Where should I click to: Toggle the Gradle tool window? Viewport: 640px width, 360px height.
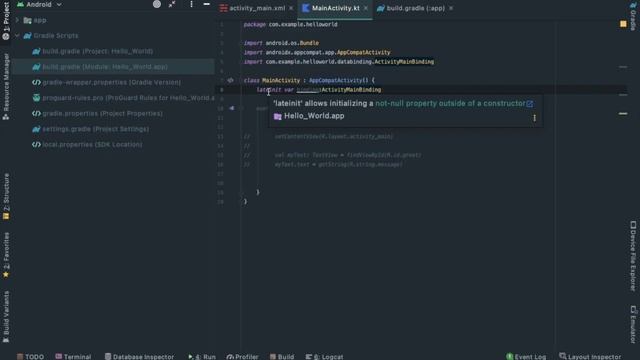pyautogui.click(x=633, y=16)
